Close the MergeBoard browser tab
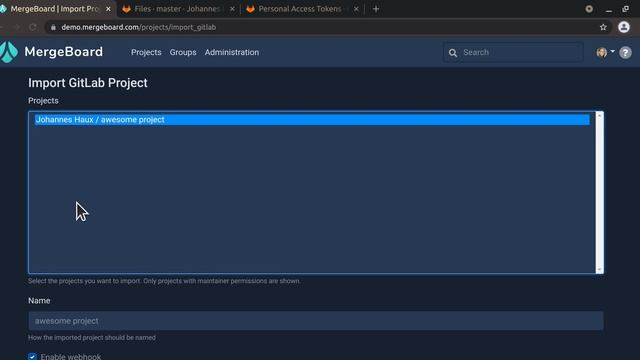 click(108, 9)
